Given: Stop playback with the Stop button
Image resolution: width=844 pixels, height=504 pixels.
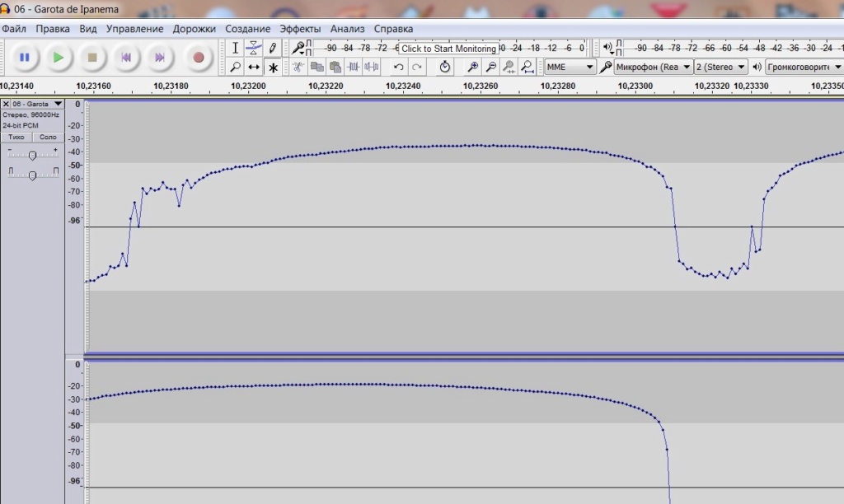Looking at the screenshot, I should 92,58.
